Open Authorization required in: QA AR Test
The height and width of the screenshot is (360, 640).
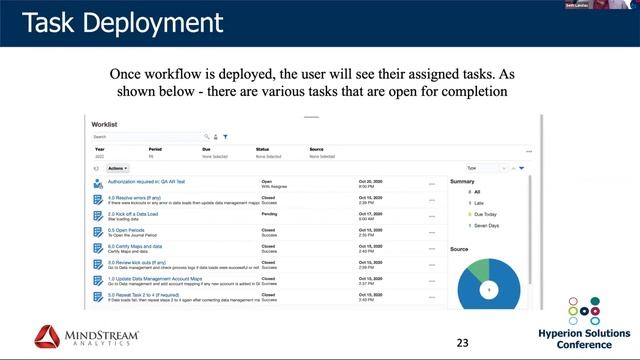146,182
